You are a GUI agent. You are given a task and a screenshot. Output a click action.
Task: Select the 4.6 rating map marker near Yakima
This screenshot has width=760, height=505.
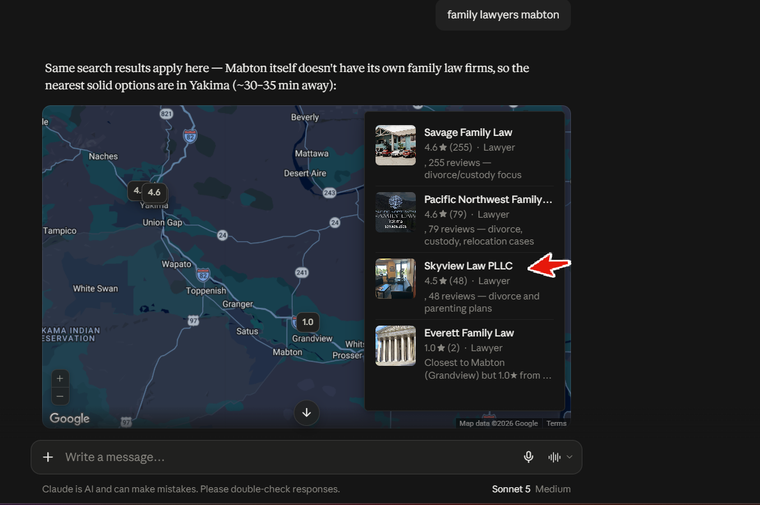(155, 192)
